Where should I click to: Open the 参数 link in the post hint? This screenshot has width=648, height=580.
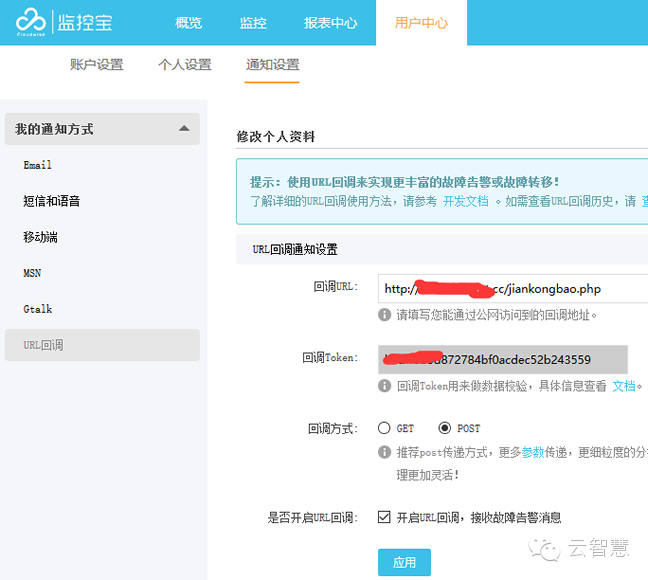tap(533, 452)
